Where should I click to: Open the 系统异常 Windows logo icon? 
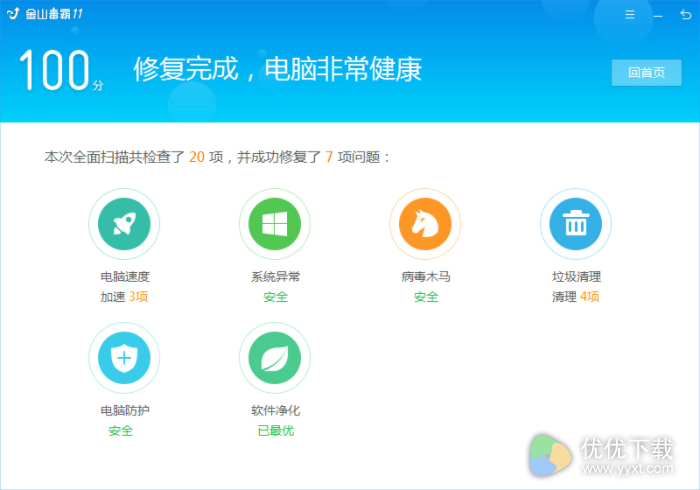pos(275,224)
